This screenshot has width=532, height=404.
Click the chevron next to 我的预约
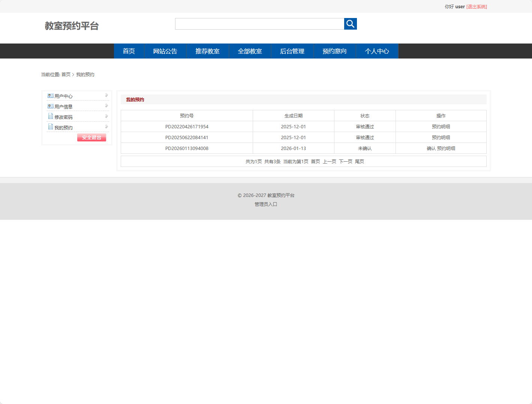pyautogui.click(x=107, y=126)
